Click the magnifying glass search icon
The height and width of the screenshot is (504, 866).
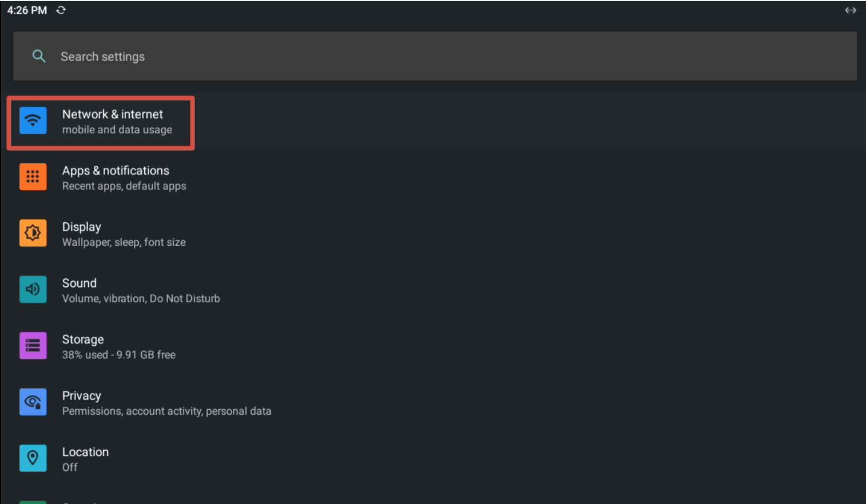pyautogui.click(x=39, y=56)
